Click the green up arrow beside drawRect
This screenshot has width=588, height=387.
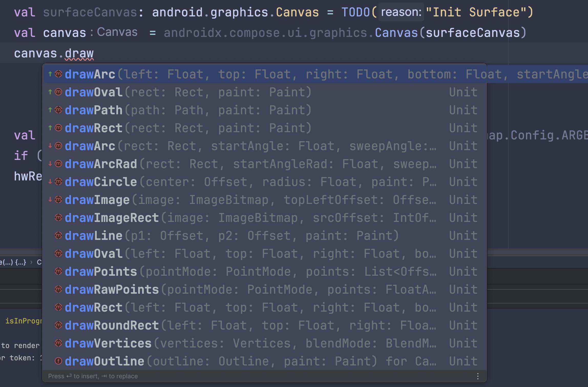[50, 128]
